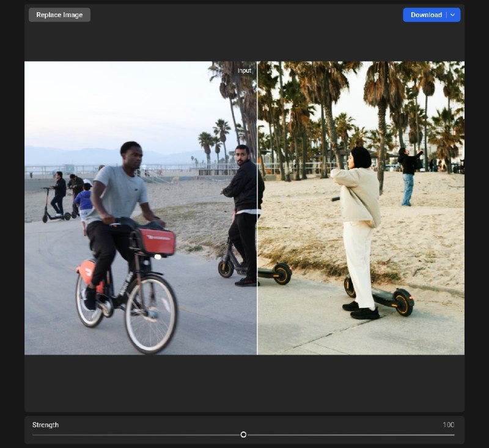This screenshot has width=489, height=448.
Task: Click the blue Download button
Action: [425, 15]
